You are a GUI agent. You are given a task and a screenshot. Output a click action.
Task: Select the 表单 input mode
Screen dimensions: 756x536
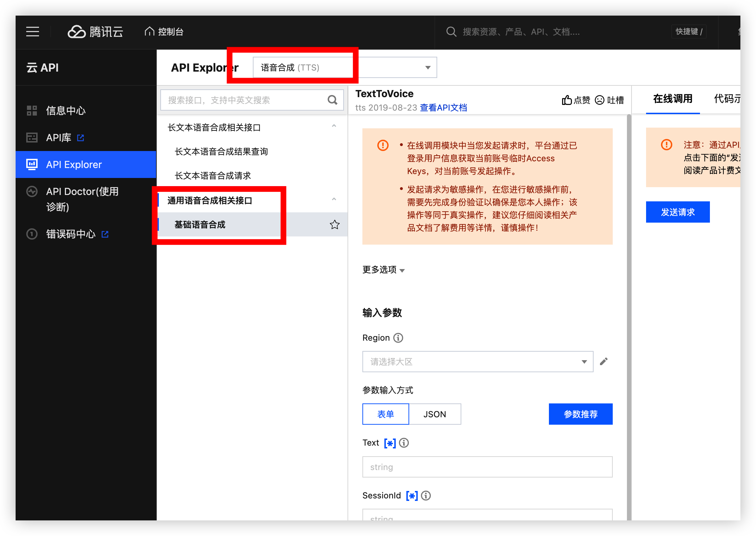click(x=385, y=414)
